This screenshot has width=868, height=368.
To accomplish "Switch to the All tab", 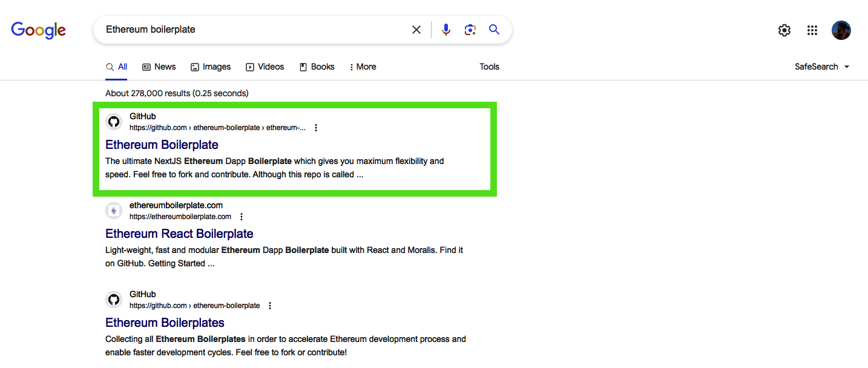I will tap(116, 67).
